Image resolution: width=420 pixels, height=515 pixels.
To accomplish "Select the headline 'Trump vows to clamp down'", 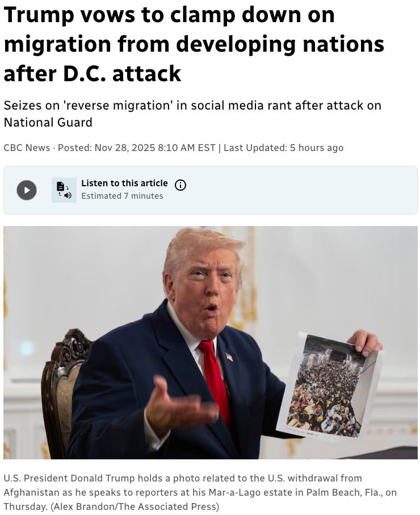I will [x=169, y=14].
